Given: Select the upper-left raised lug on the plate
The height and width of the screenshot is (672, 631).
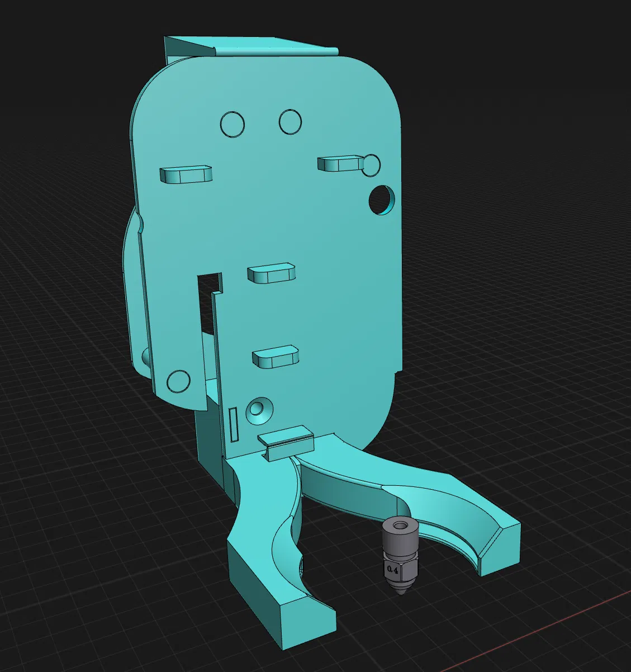Looking at the screenshot, I should coord(186,174).
